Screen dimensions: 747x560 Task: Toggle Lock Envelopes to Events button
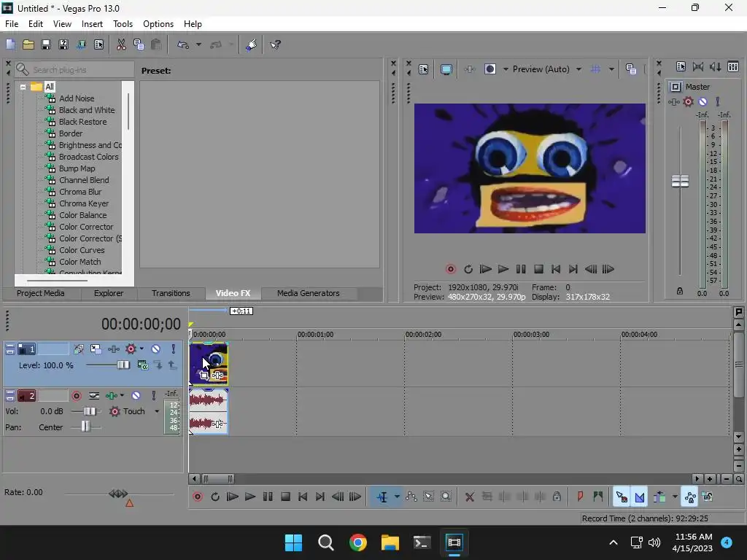click(x=690, y=497)
